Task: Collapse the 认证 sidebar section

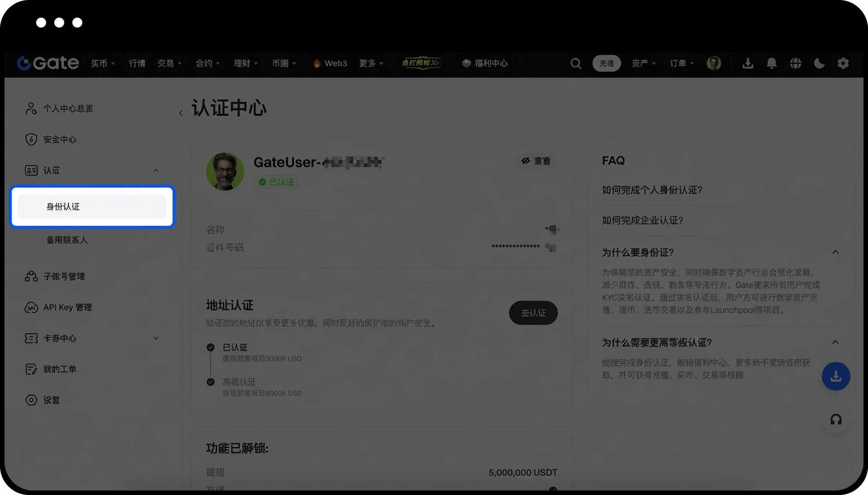Action: pyautogui.click(x=156, y=171)
